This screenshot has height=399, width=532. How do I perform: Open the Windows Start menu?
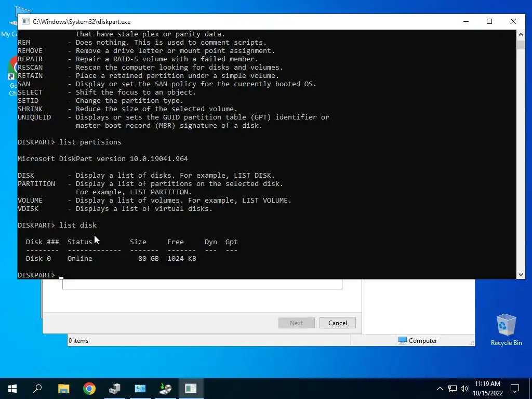click(12, 389)
